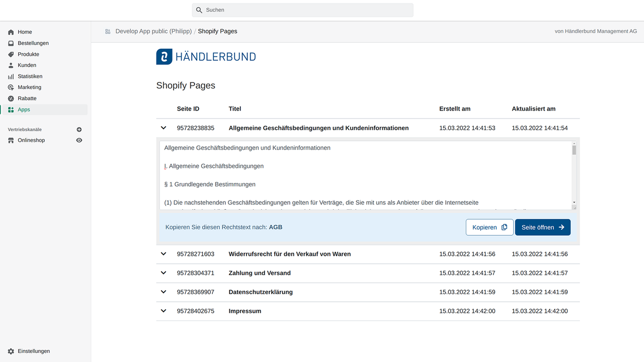Open breadcrumb item Develop App public (Philipp)

coord(153,31)
